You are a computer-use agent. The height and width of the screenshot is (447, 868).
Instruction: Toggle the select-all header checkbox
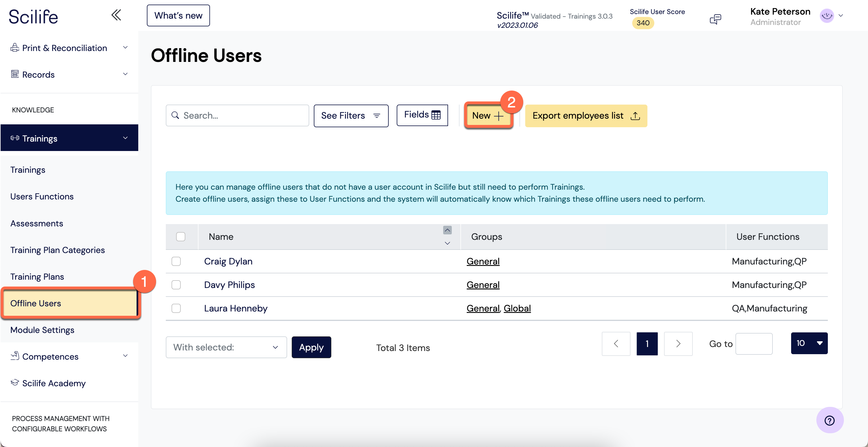[x=181, y=237]
